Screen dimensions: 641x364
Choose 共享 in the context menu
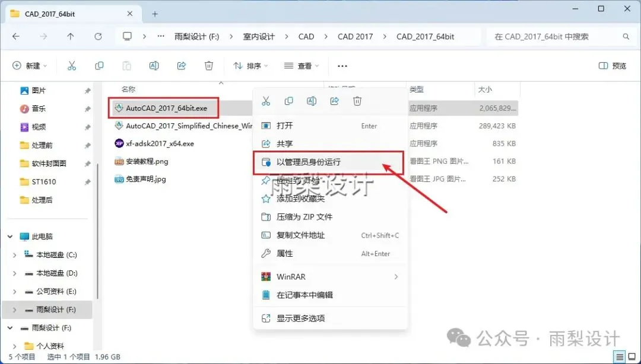(330, 144)
